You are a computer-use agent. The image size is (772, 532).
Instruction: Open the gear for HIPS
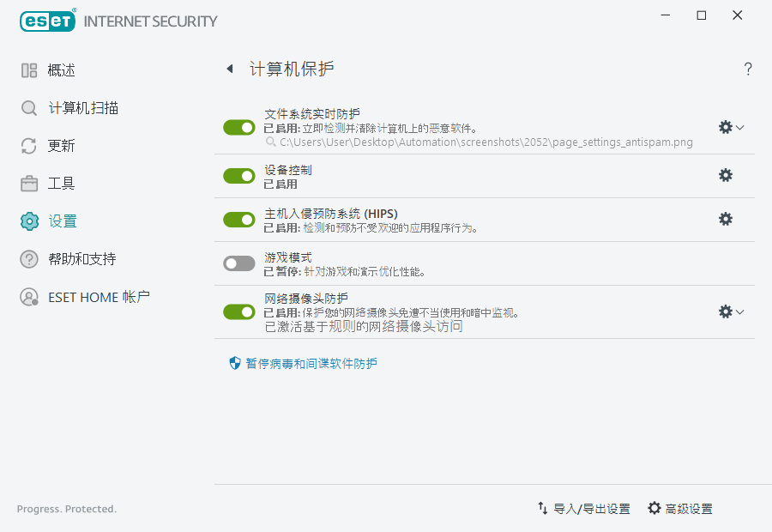[725, 219]
